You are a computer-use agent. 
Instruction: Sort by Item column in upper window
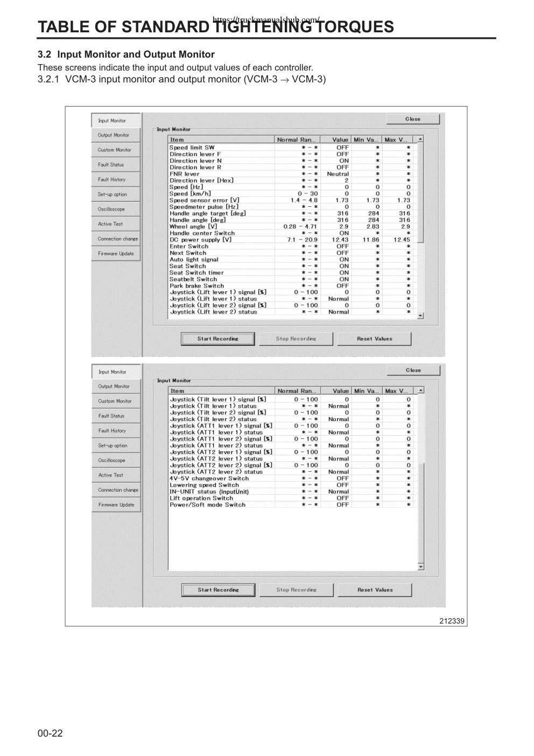click(221, 140)
